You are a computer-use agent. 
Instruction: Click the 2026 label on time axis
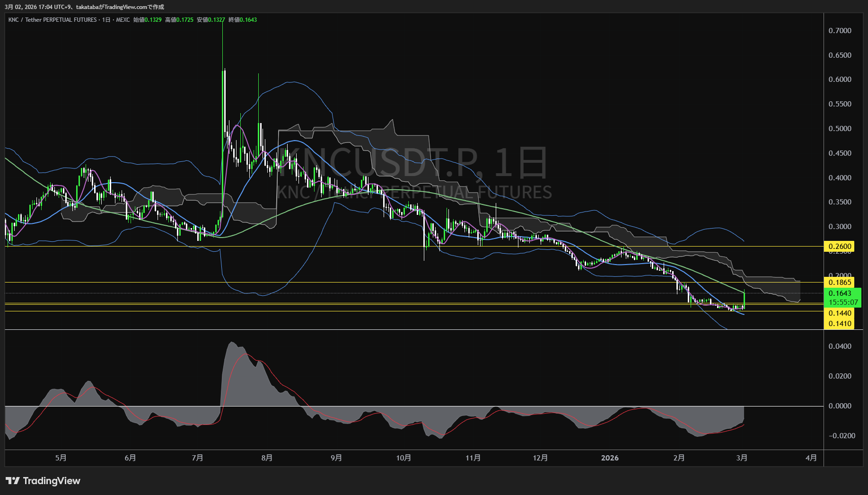pyautogui.click(x=609, y=458)
